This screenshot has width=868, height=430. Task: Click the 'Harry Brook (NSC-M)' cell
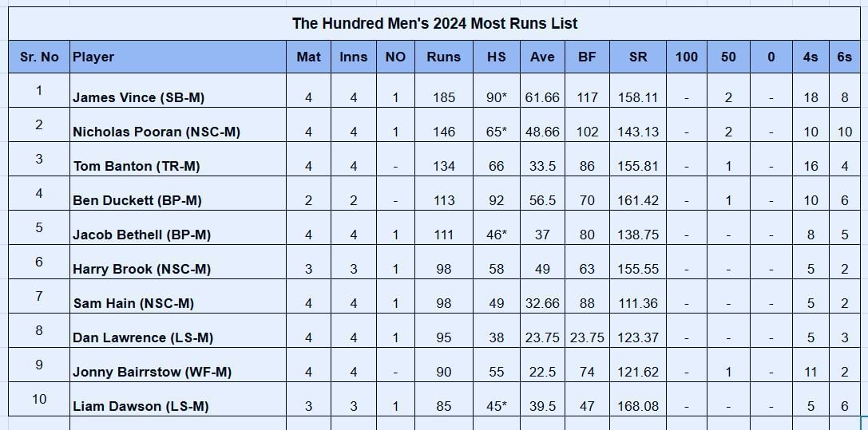coord(141,269)
